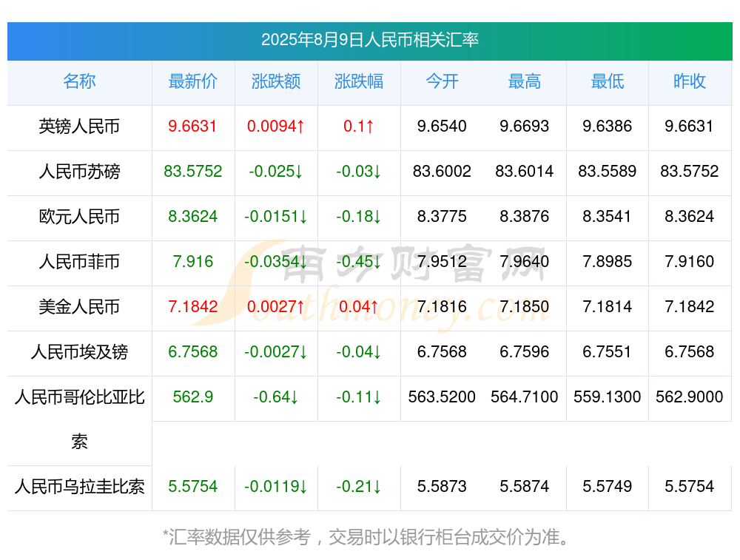The height and width of the screenshot is (560, 740).
Task: Click low value 9.6386
Action: (x=608, y=126)
